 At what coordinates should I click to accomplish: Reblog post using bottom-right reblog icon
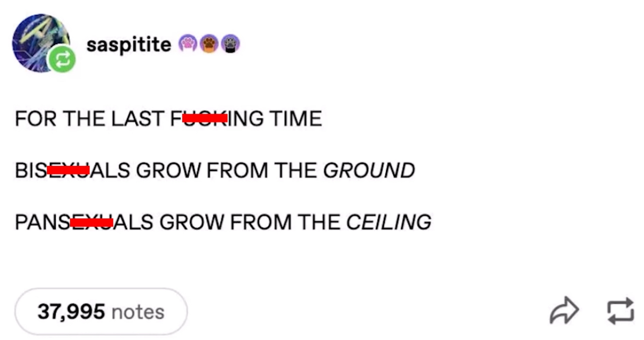(x=621, y=312)
